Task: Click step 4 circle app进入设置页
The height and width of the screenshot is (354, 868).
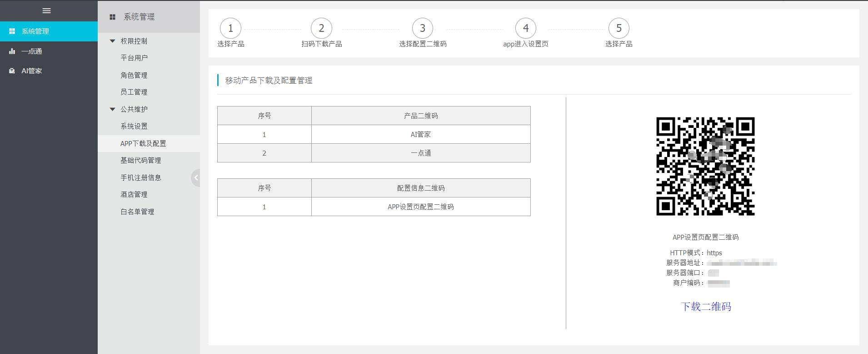Action: [526, 28]
